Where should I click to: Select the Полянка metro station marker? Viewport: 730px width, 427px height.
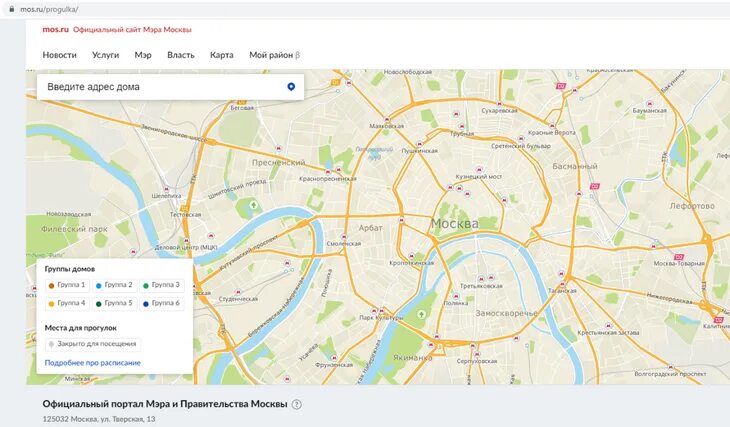455,296
